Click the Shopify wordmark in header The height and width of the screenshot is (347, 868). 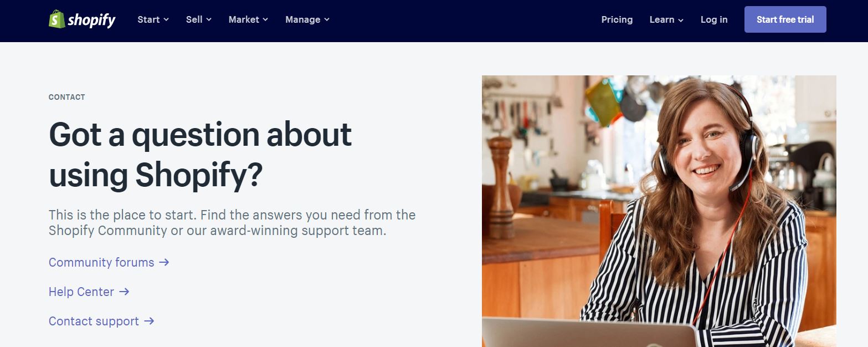point(91,21)
